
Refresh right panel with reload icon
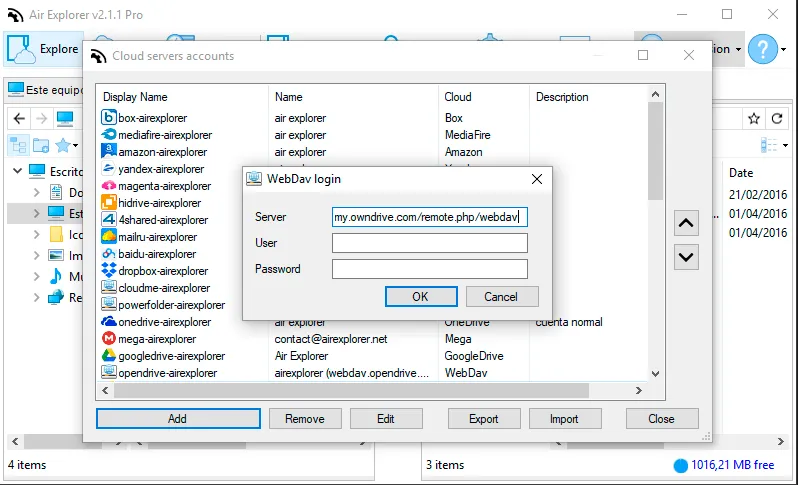point(777,119)
